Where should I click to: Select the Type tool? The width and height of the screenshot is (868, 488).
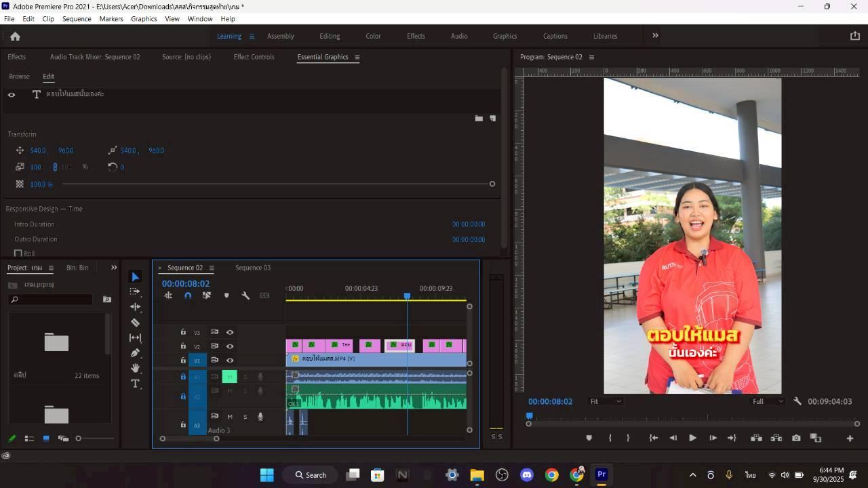pyautogui.click(x=135, y=384)
